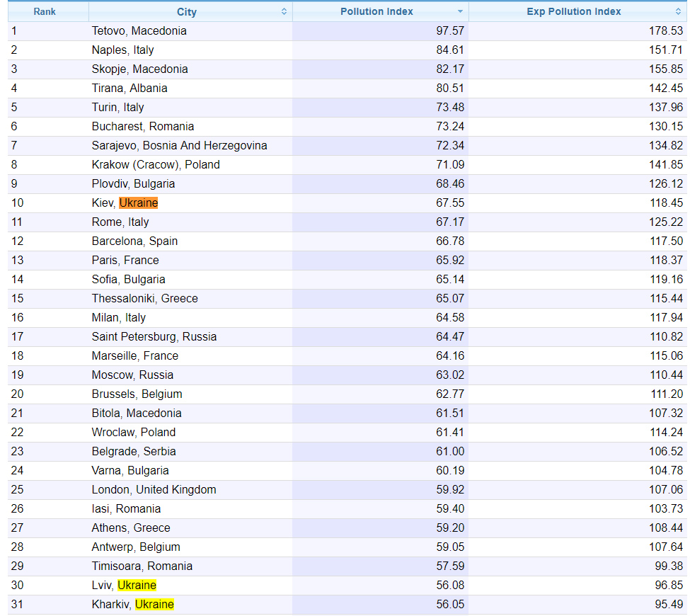This screenshot has height=616, width=690.
Task: Click Saint Petersburg, Russia city cell
Action: point(154,337)
